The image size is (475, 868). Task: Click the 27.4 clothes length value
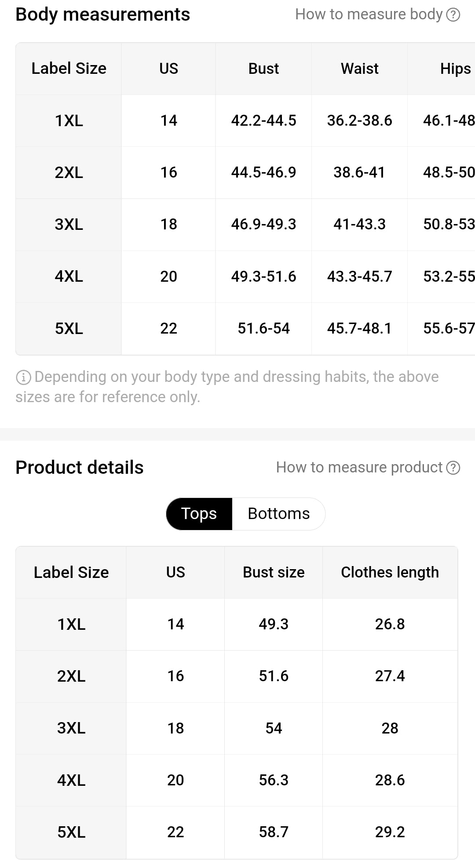390,676
